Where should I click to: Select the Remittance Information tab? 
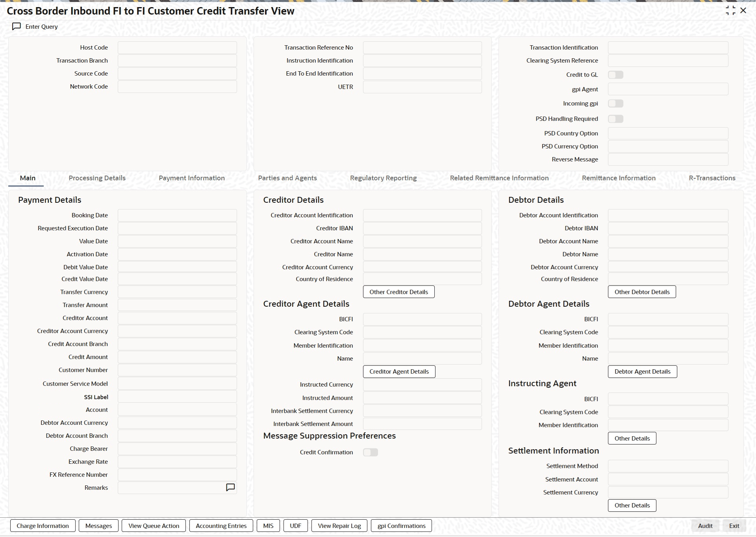(619, 178)
